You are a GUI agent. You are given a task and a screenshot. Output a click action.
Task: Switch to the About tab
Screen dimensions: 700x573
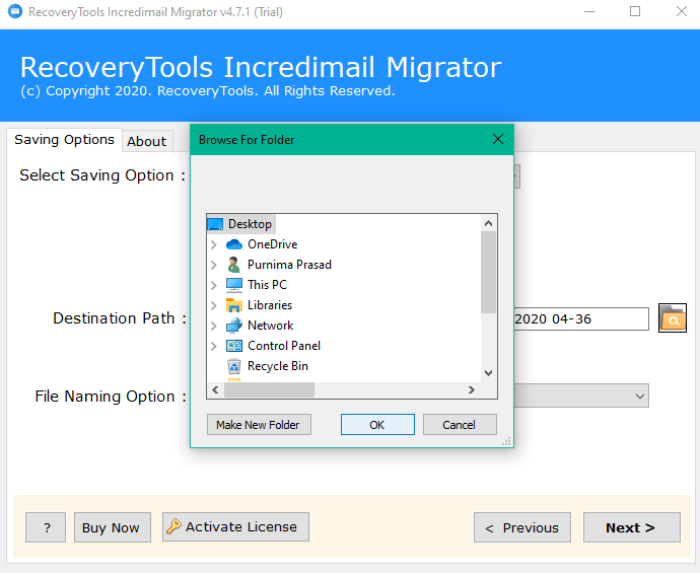coord(146,141)
